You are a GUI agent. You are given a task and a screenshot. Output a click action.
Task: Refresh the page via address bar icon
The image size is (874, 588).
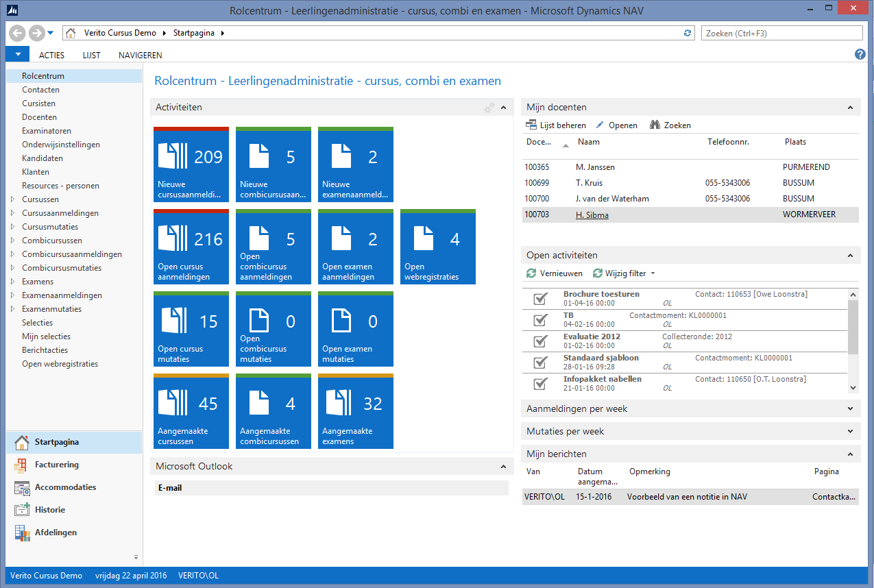[x=688, y=33]
